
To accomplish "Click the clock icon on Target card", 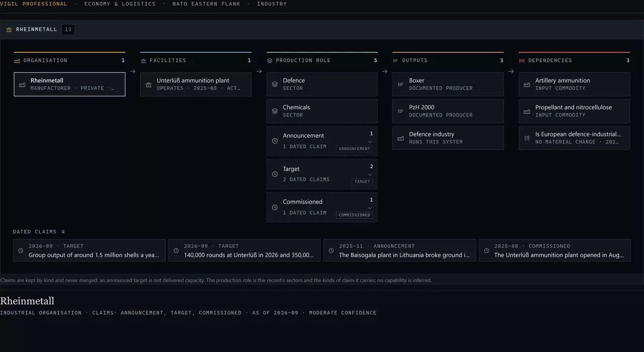I will [275, 174].
